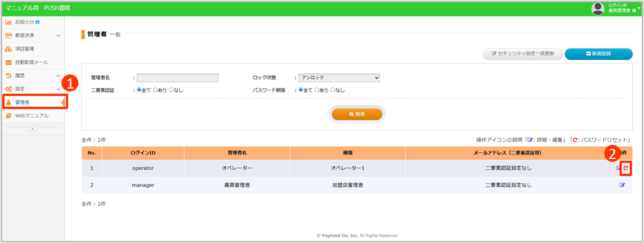This screenshot has height=243, width=644.
Task: Select パスワード期限 'あり' radio button
Action: (317, 90)
